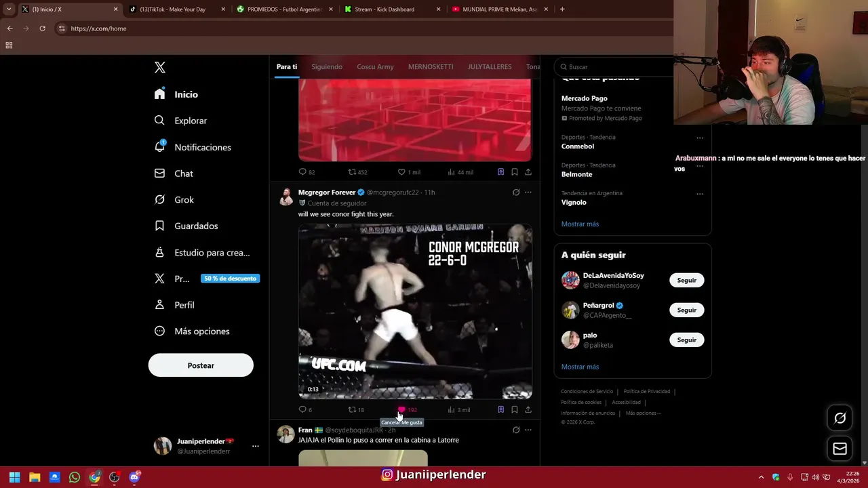Switch to the JULYTALLERES tab
The image size is (868, 488).
490,66
